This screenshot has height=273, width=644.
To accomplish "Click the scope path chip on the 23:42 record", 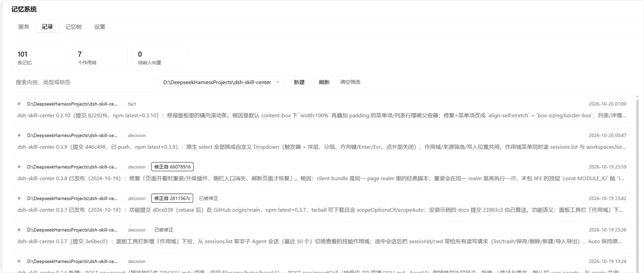I will pyautogui.click(x=73, y=198).
